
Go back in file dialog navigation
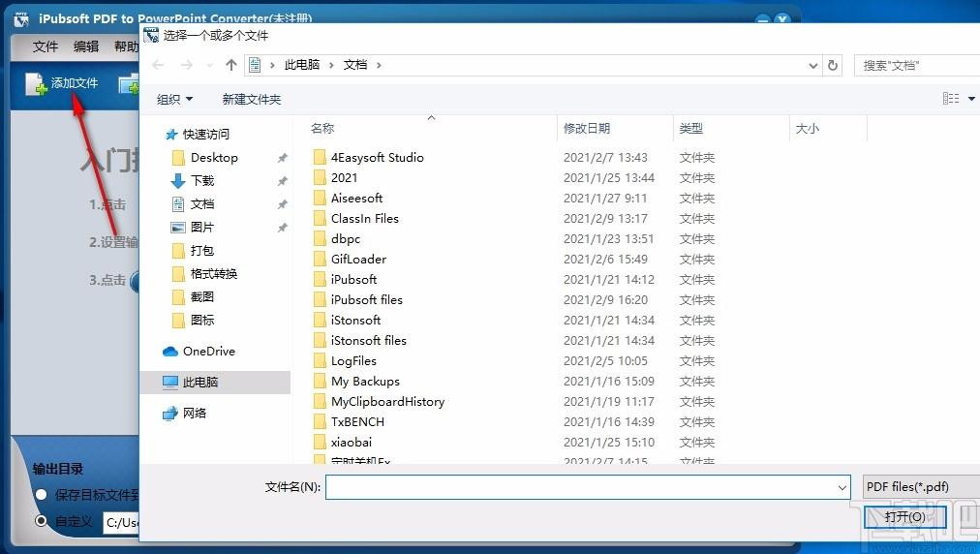point(158,65)
